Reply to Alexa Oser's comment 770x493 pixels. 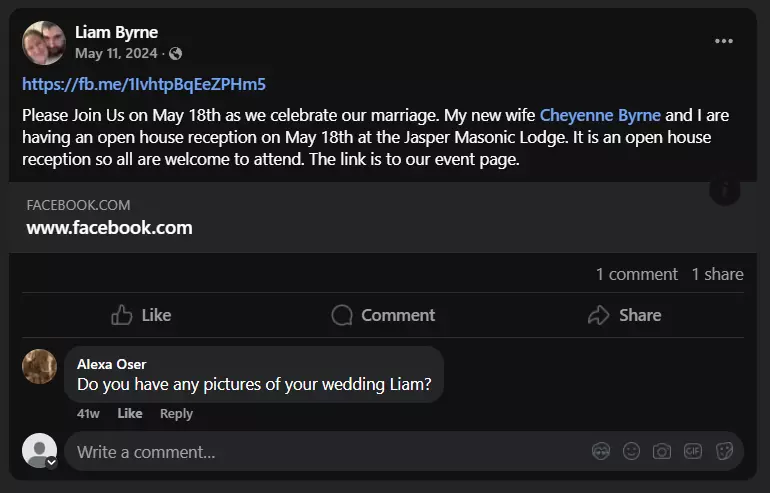(x=176, y=413)
